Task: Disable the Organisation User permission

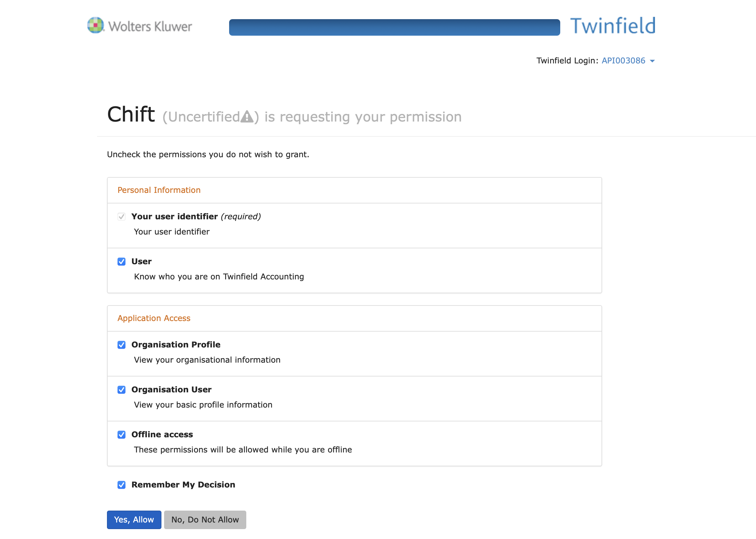Action: [121, 390]
